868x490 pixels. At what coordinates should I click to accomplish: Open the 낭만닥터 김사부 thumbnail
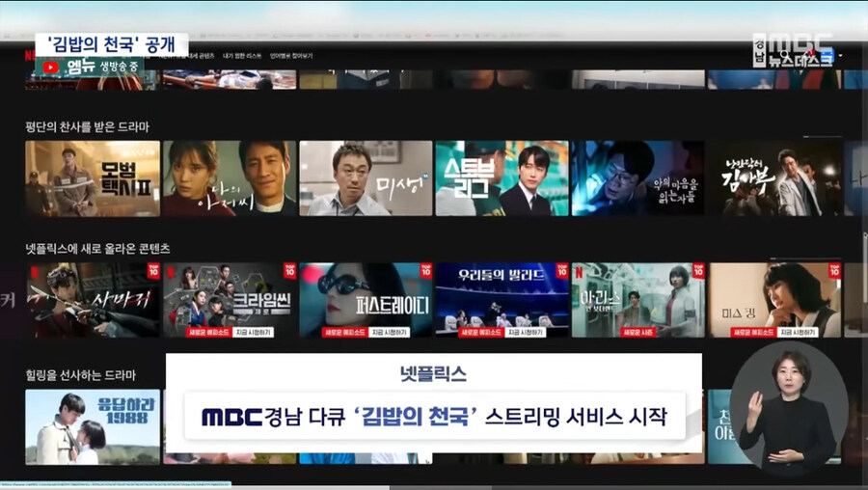tap(774, 178)
